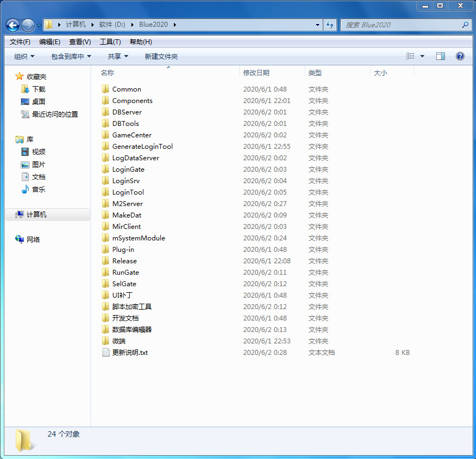Toggle the preview pane icon
This screenshot has width=476, height=459.
click(x=441, y=56)
